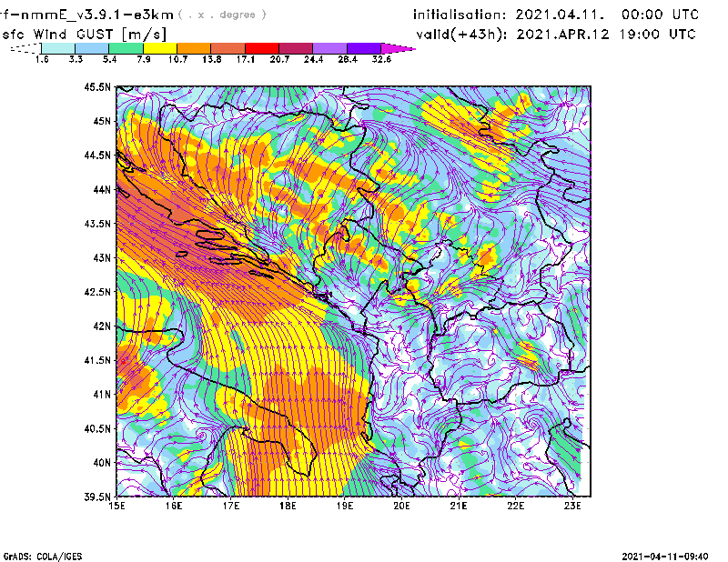Click the initialisation date 2021.04.11.
Screen dimensions: 728x562
pos(561,15)
